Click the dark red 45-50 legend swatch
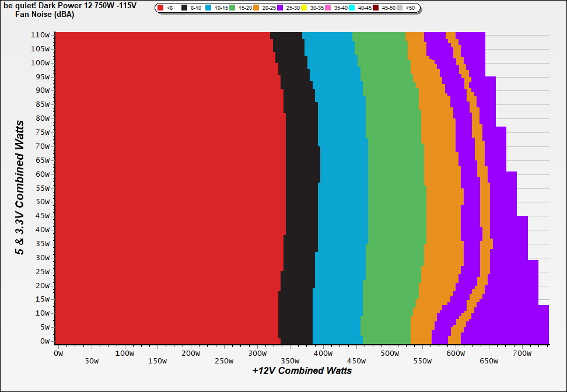This screenshot has width=567, height=392. [x=376, y=8]
